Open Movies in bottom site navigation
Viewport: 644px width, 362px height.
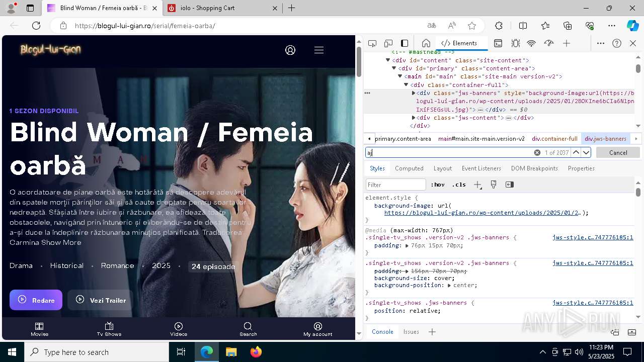pos(39,329)
